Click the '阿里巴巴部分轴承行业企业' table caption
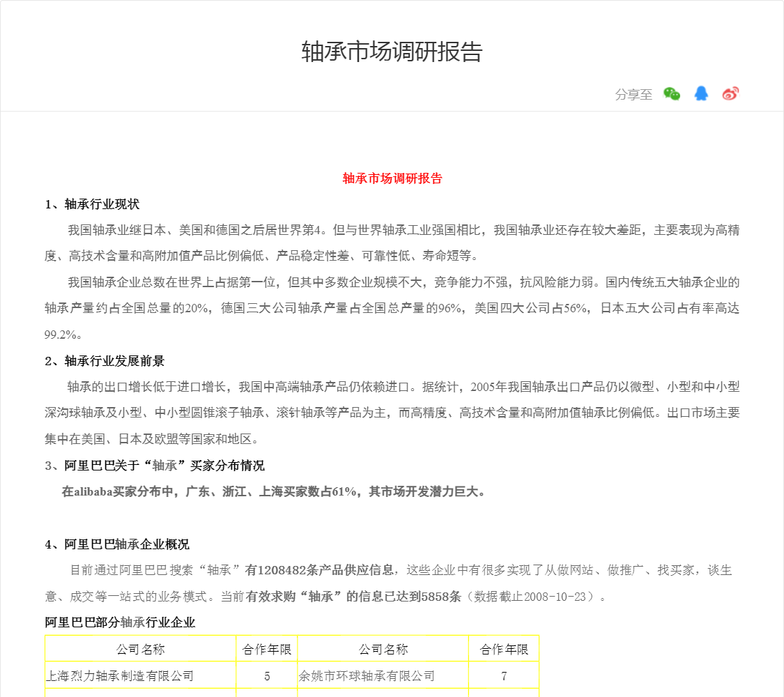This screenshot has width=784, height=697. (120, 622)
